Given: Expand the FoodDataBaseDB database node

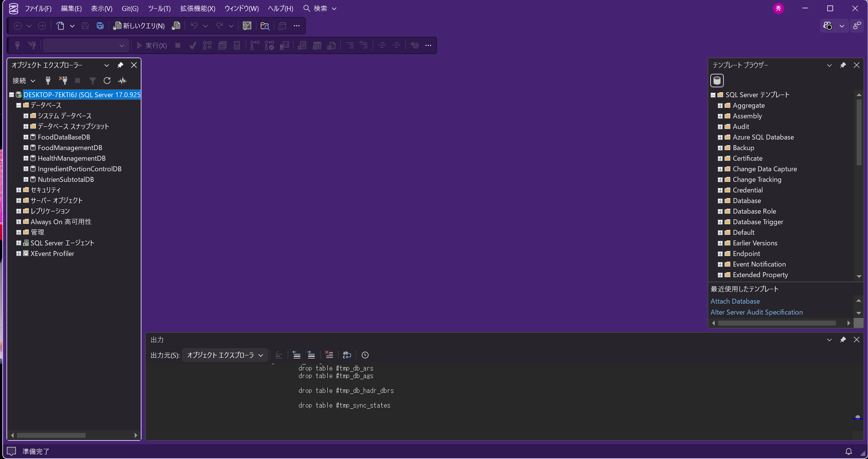Looking at the screenshot, I should coord(26,137).
